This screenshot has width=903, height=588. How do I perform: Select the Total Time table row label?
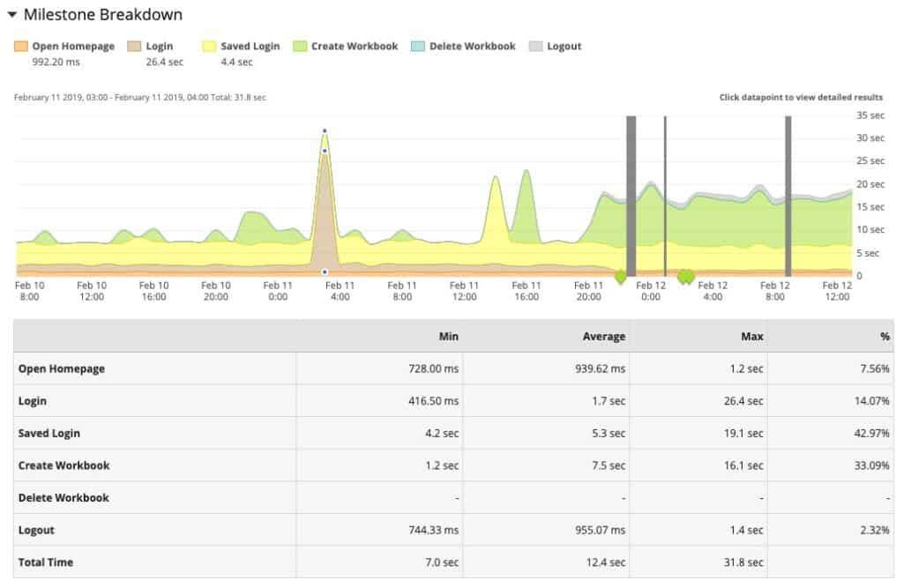(x=46, y=562)
